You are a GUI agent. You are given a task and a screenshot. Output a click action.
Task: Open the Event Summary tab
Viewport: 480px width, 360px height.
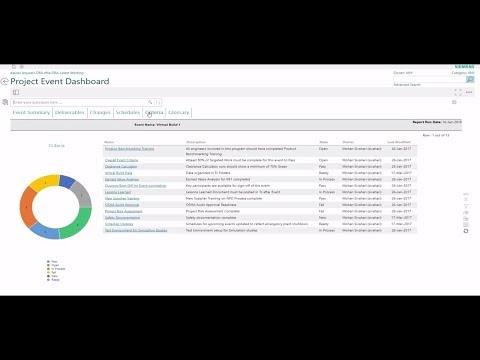[x=31, y=112]
